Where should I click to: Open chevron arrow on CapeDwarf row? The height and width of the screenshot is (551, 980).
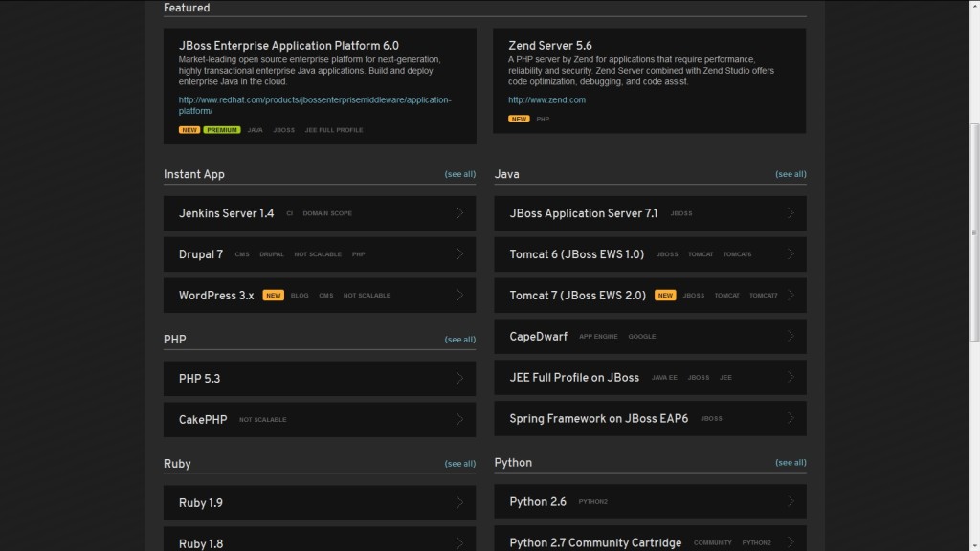(x=791, y=336)
